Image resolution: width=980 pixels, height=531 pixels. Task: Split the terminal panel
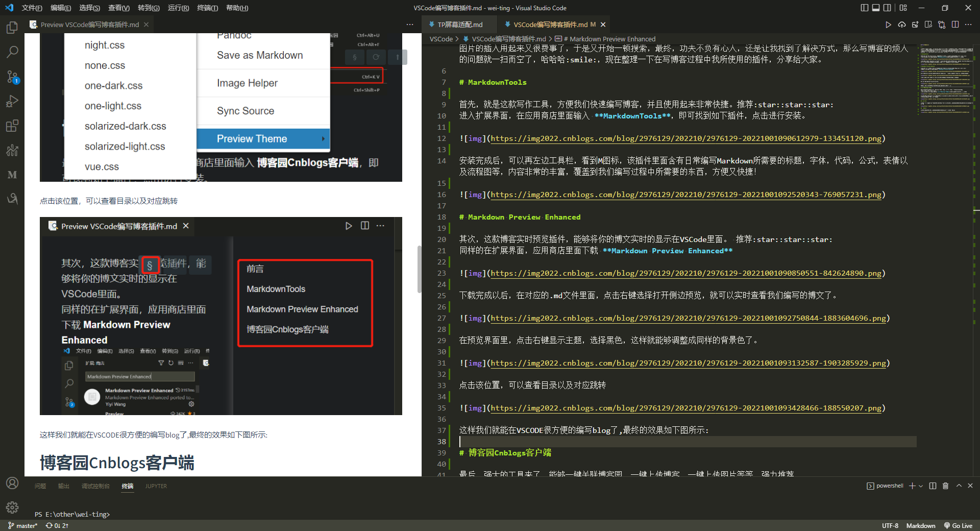coord(933,486)
